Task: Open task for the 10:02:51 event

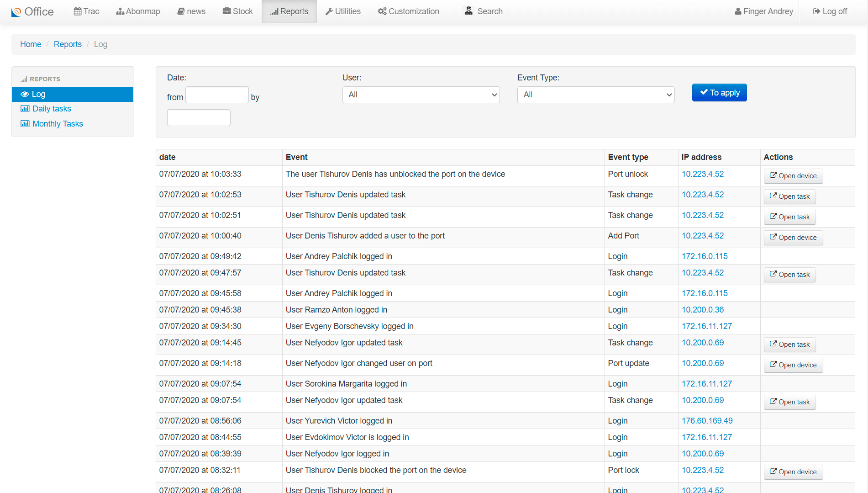Action: (x=790, y=217)
